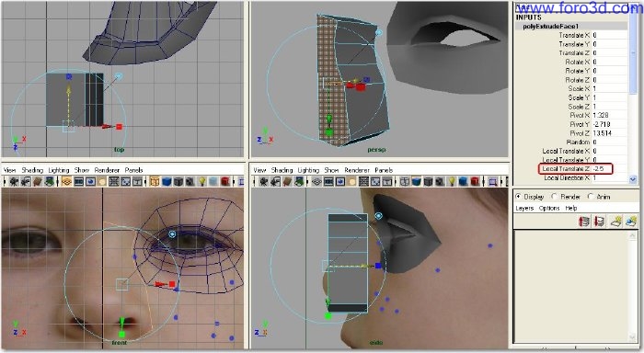
Task: Open Show menu in side viewport
Action: pos(331,170)
